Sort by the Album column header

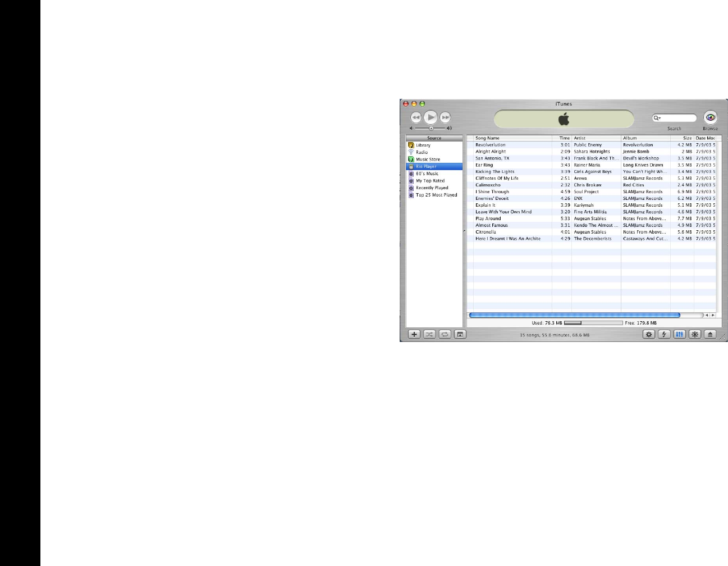(645, 138)
